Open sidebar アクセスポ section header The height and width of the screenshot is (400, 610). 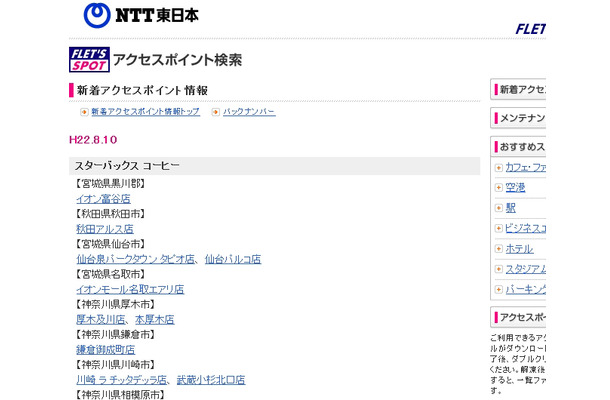tap(518, 317)
